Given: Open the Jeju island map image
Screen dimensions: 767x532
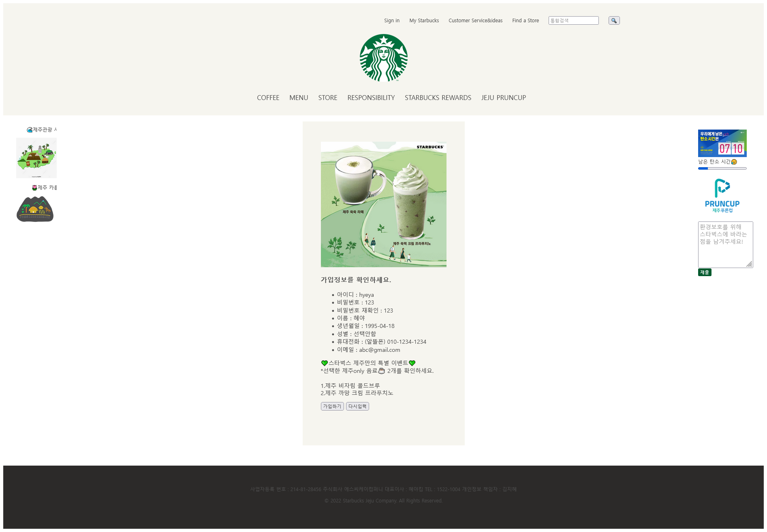Looking at the screenshot, I should point(36,158).
